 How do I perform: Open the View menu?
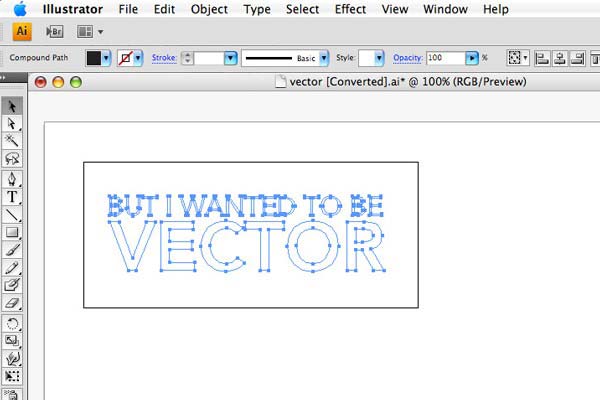[395, 9]
